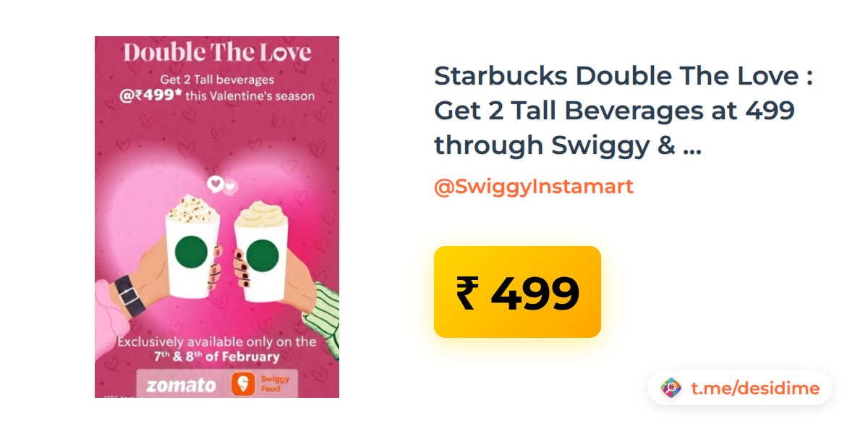
Task: Click the rupee symbol in the price badge
Action: (468, 292)
